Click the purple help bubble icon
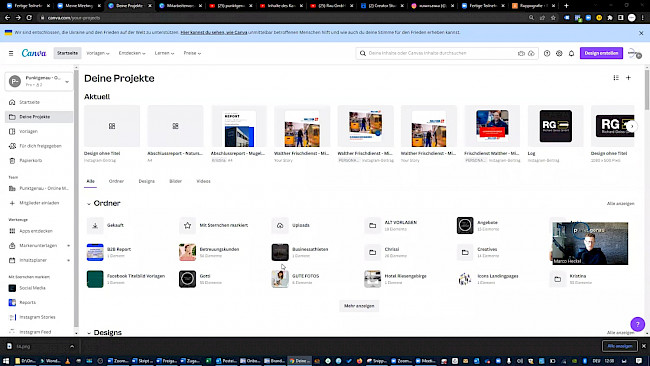 click(x=638, y=324)
